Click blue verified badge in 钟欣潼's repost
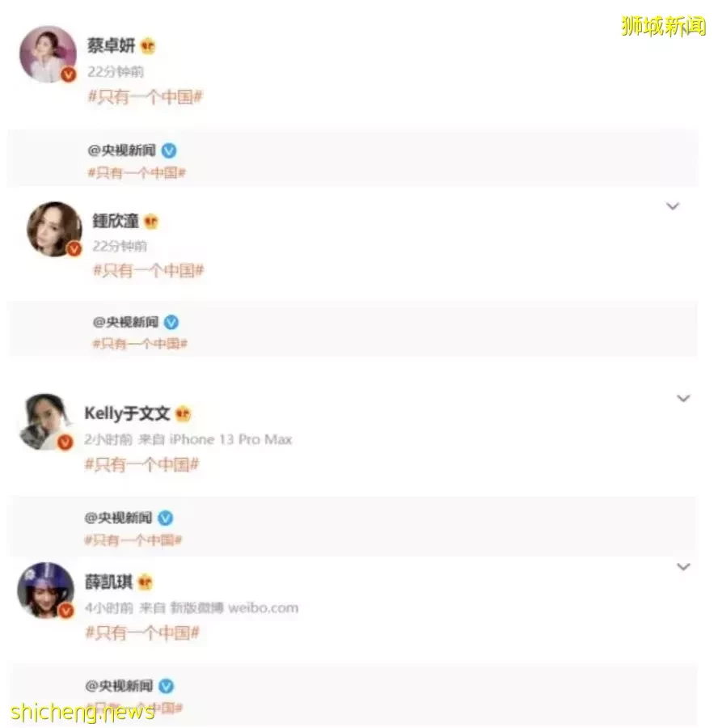 [171, 322]
